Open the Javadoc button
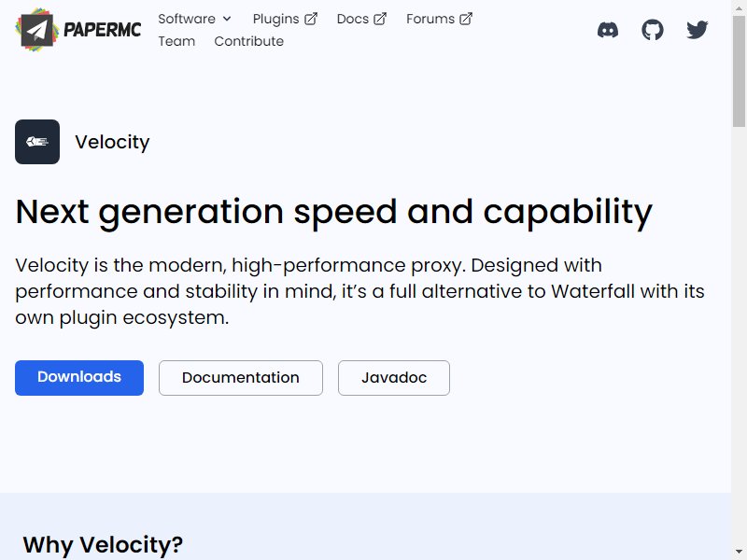747x560 pixels. point(393,378)
